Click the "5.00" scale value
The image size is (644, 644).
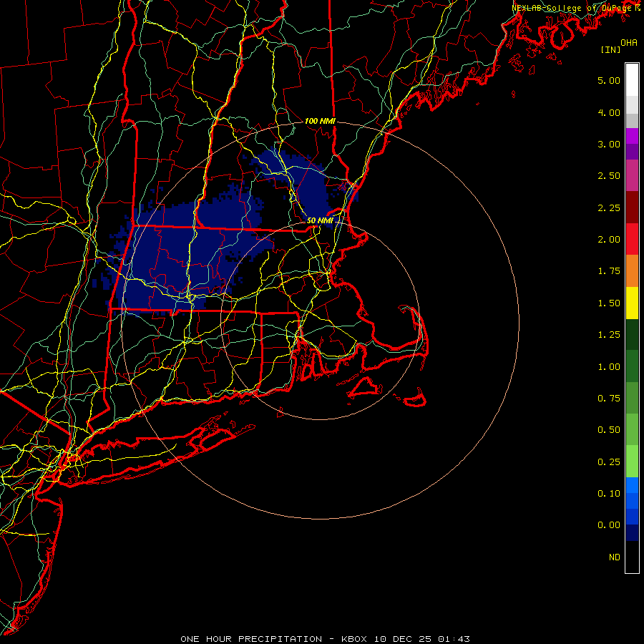[609, 80]
